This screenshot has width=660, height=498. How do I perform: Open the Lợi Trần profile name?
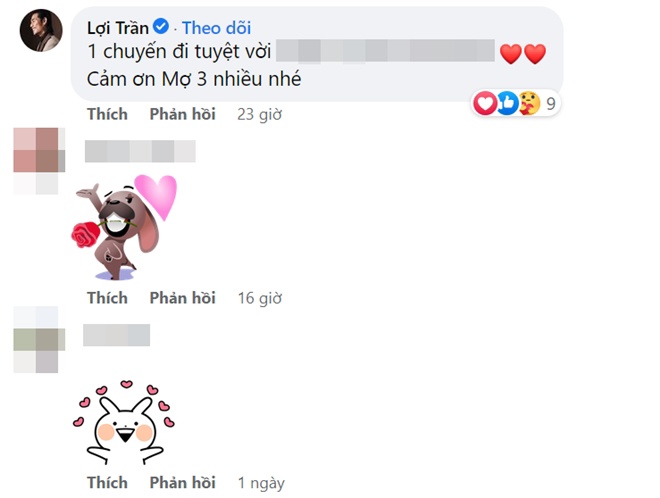pos(117,28)
